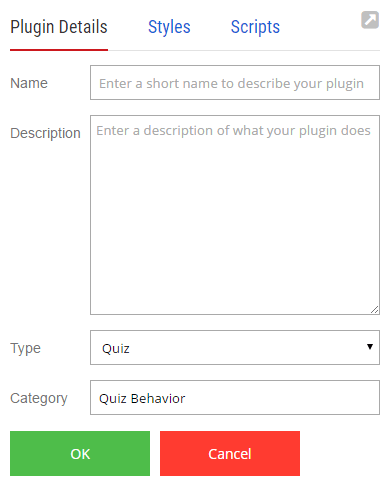Focus the Category field containing Quiz Behavior

[x=235, y=398]
